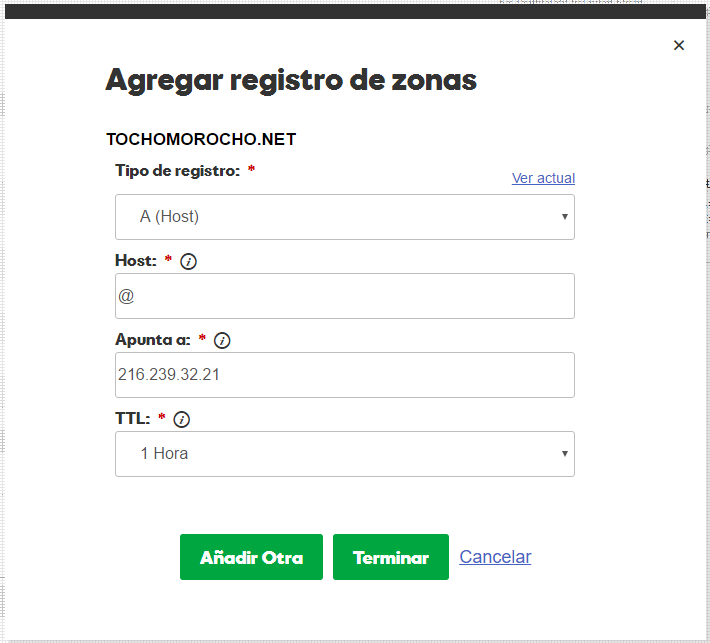This screenshot has width=710, height=643.
Task: Click the Apunta a label text
Action: pos(153,340)
